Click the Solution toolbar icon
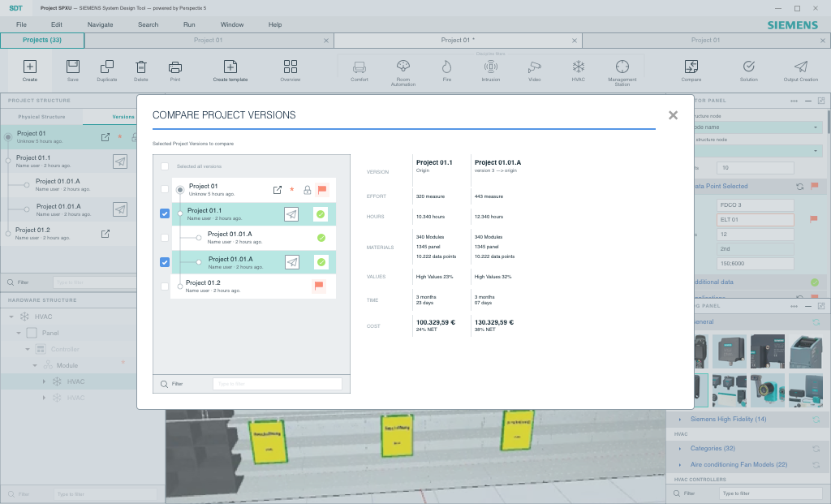The image size is (831, 504). point(748,67)
